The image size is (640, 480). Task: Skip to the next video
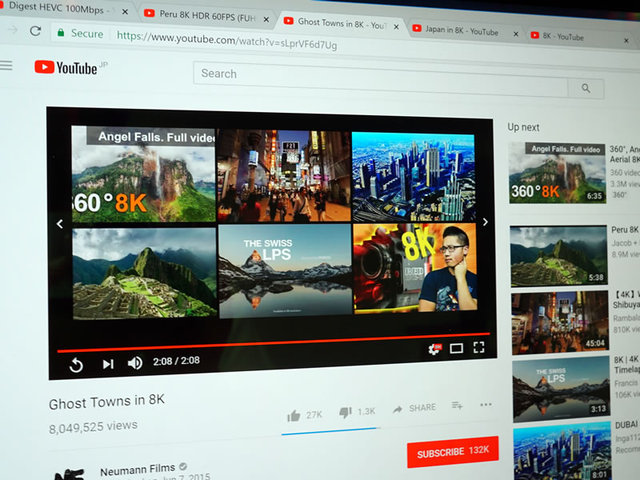click(107, 364)
